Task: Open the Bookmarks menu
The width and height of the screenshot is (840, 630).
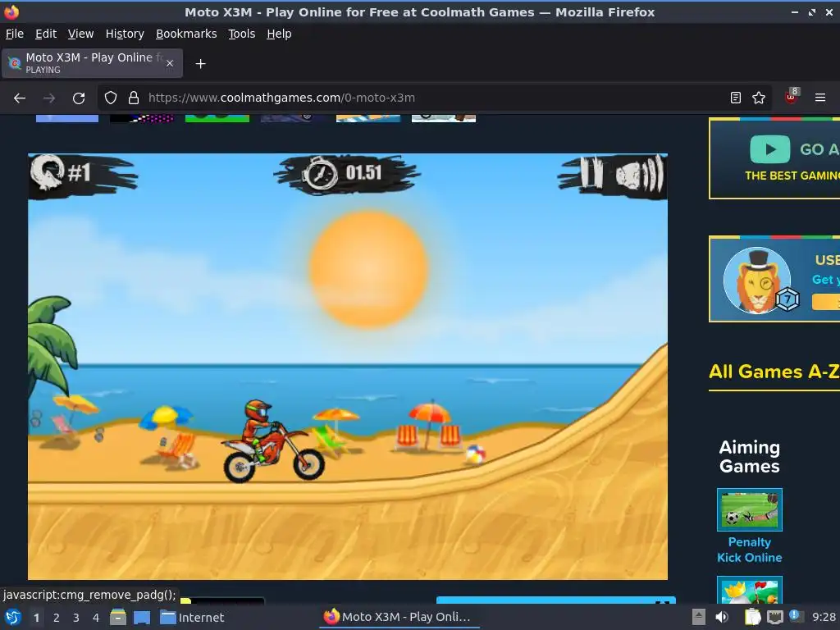Action: coord(186,34)
